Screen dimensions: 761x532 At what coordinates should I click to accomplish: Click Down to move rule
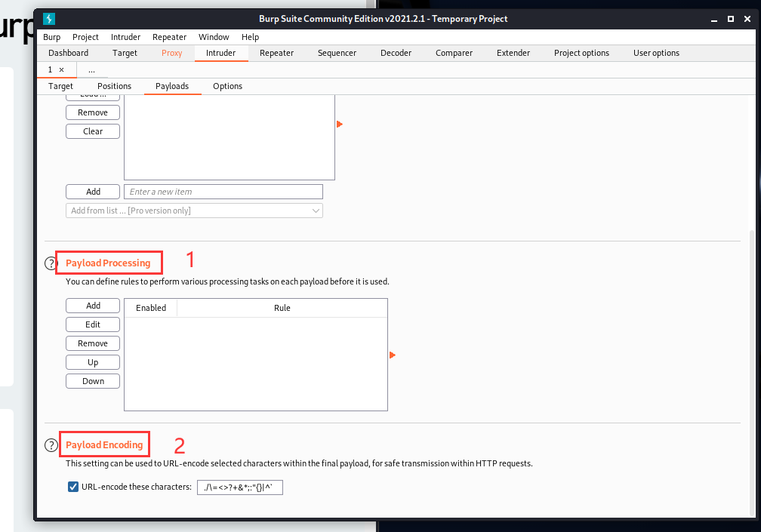93,381
